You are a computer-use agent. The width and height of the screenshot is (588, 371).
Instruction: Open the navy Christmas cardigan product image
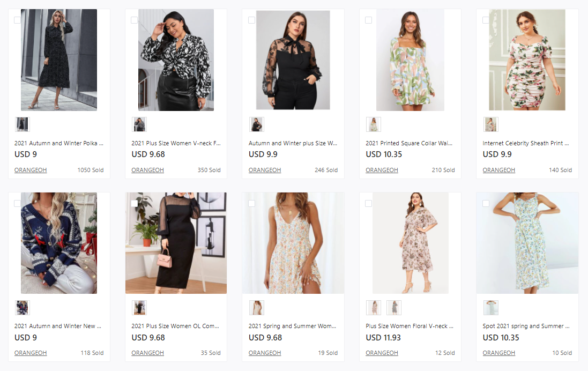click(x=59, y=243)
